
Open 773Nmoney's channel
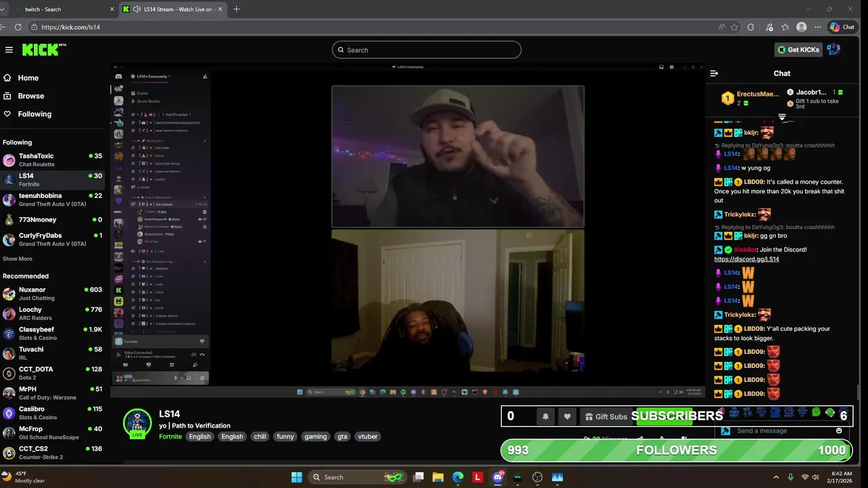coord(53,220)
